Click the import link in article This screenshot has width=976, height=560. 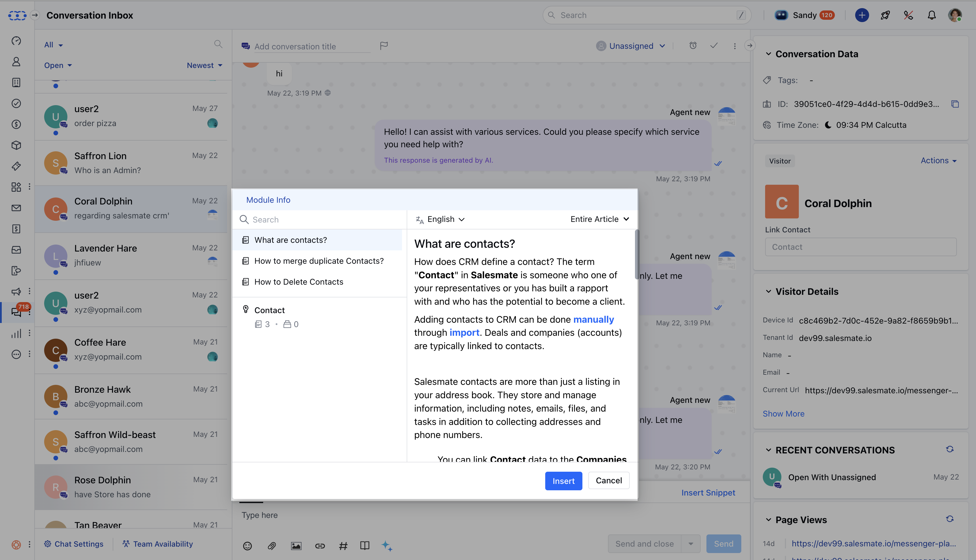point(464,333)
